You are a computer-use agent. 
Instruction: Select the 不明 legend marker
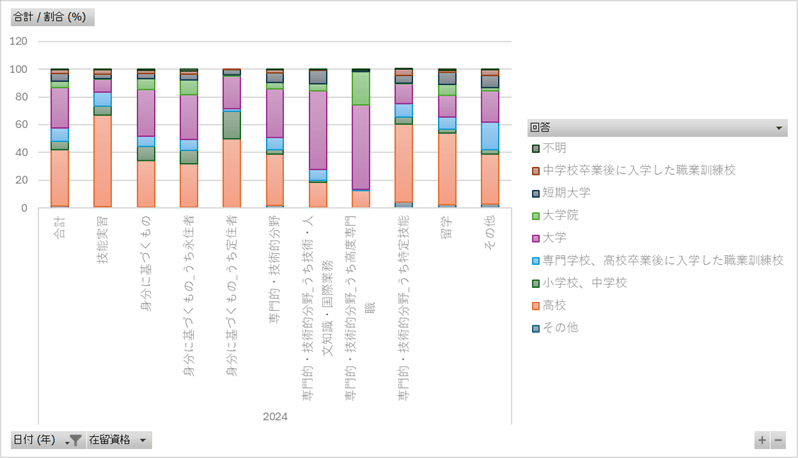pos(535,148)
